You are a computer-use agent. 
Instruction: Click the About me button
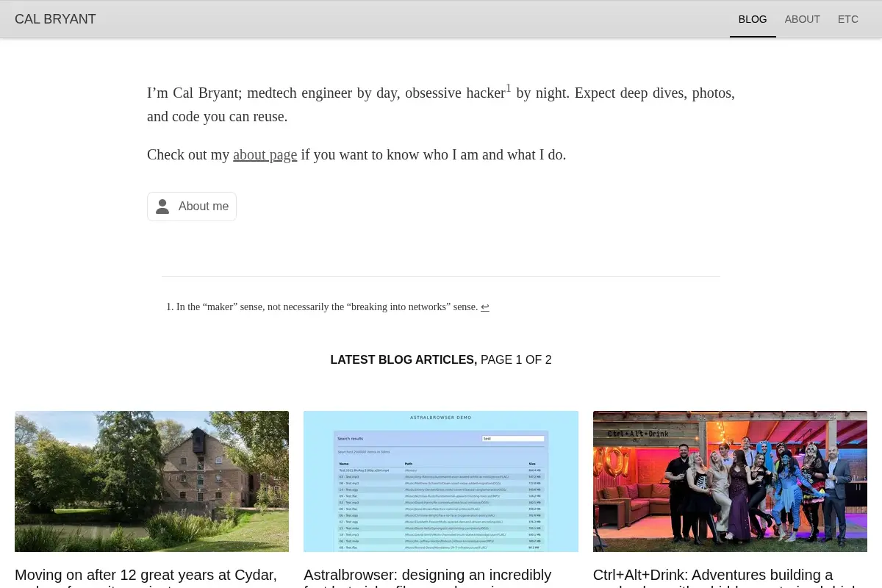192,207
